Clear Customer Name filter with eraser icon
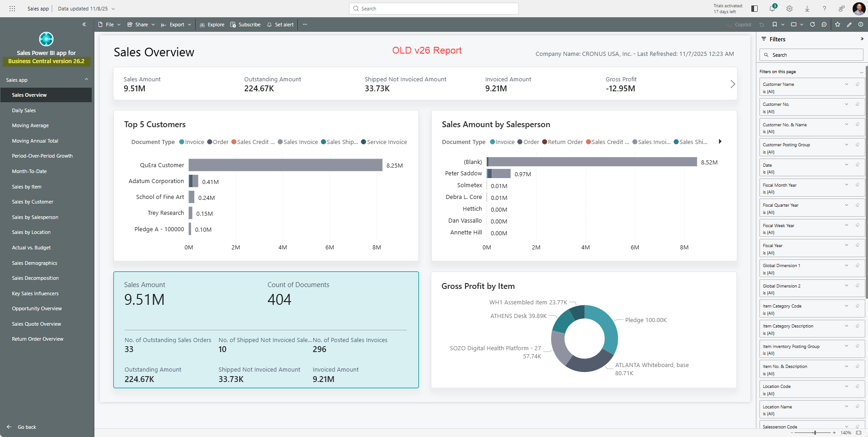The image size is (868, 437). point(858,84)
